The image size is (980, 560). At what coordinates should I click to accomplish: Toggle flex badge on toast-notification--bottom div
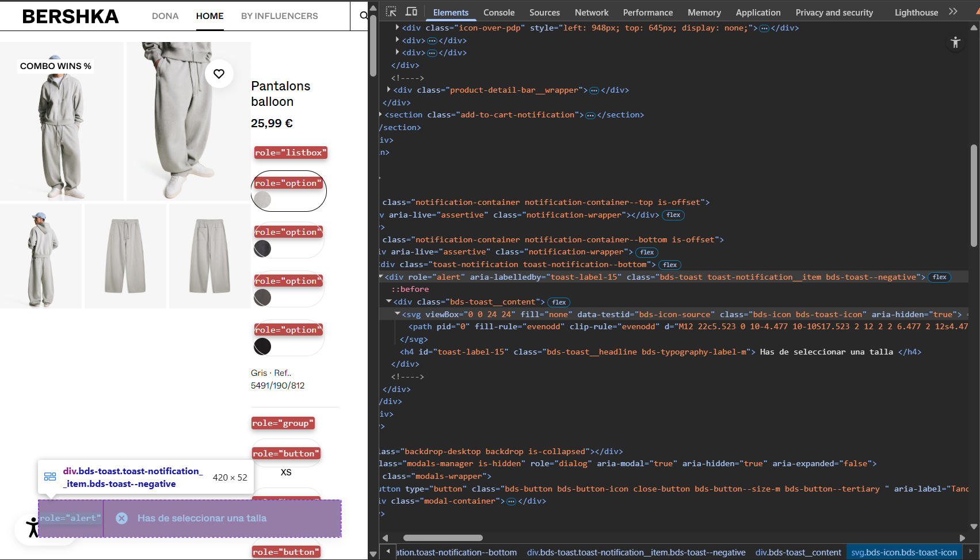pos(670,265)
